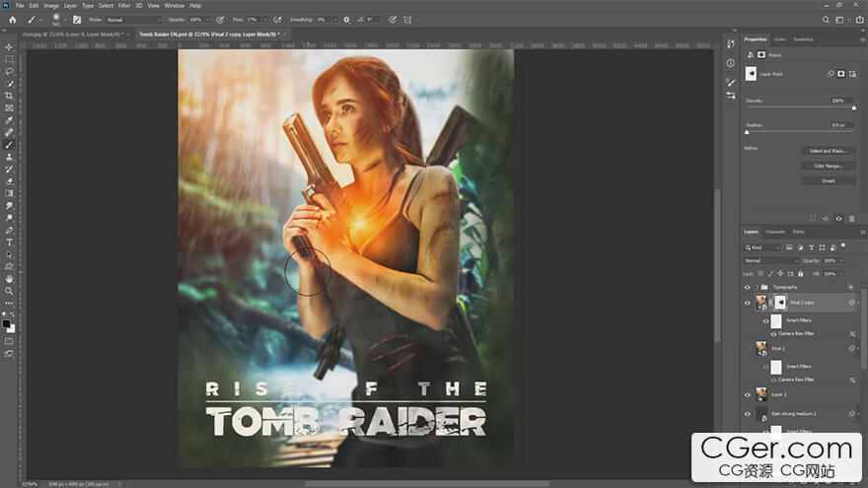Select the Final 2 copy layer mask thumbnail
Viewport: 868px width, 488px height.
click(x=779, y=303)
